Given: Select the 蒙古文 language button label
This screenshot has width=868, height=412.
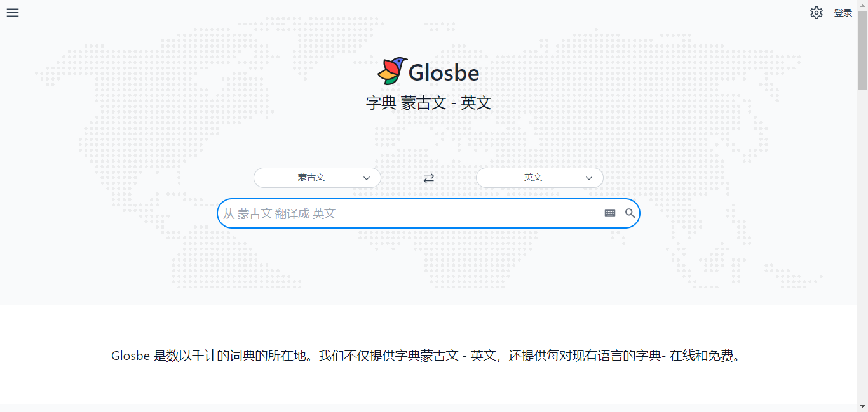Looking at the screenshot, I should pos(311,178).
